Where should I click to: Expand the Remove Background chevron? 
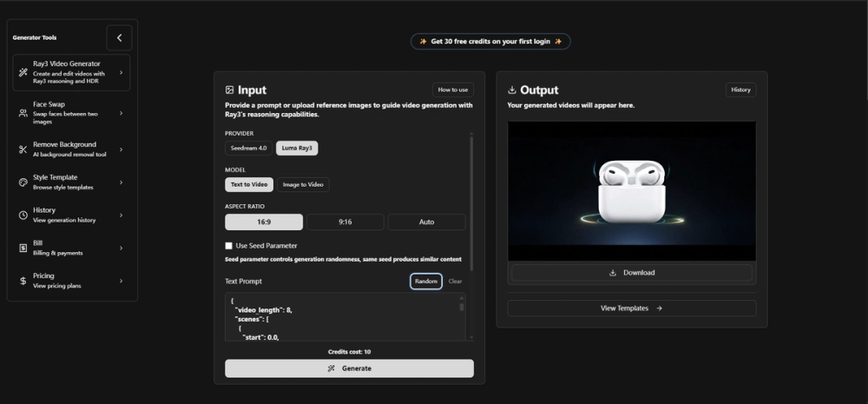coord(122,149)
